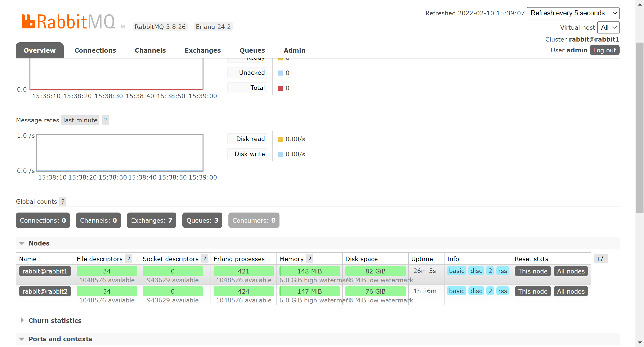
Task: Expand the Churn statistics section
Action: [55, 320]
